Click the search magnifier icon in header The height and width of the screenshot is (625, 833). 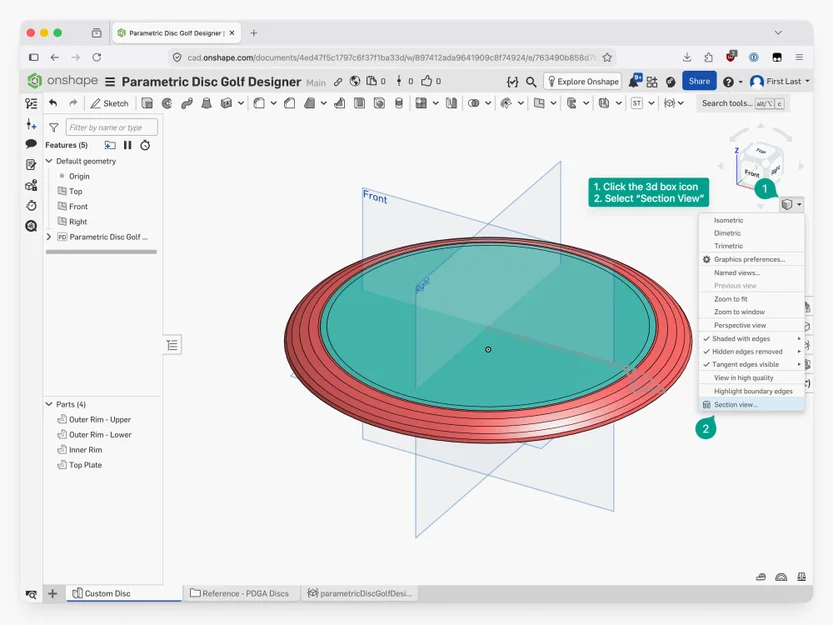tap(531, 82)
